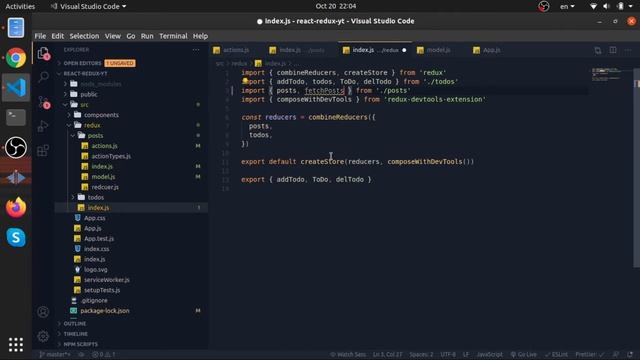The height and width of the screenshot is (360, 640).
Task: Open Skype from the dock
Action: 16,237
